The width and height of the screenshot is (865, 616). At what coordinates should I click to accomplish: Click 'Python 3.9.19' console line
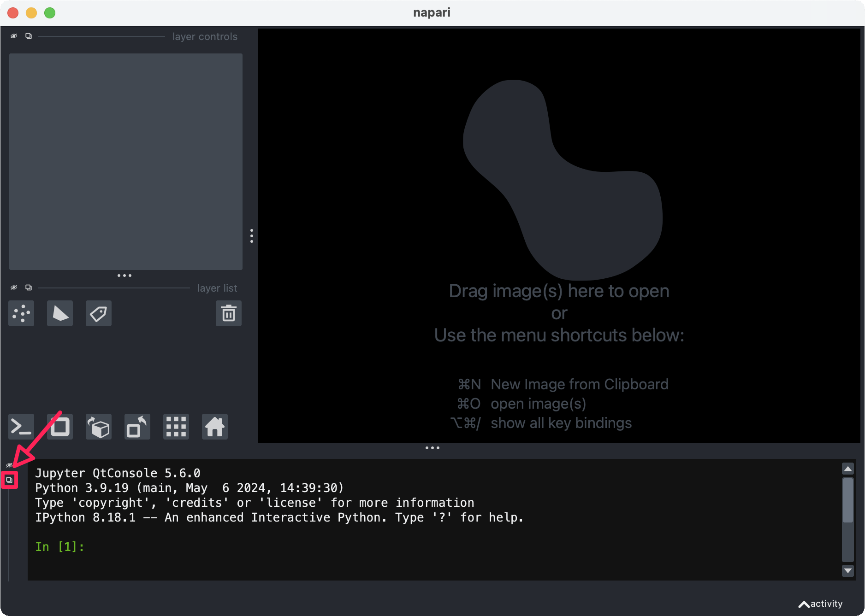pos(190,488)
